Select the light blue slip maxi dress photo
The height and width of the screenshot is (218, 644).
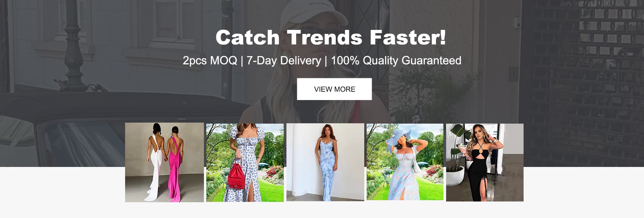coord(325,162)
